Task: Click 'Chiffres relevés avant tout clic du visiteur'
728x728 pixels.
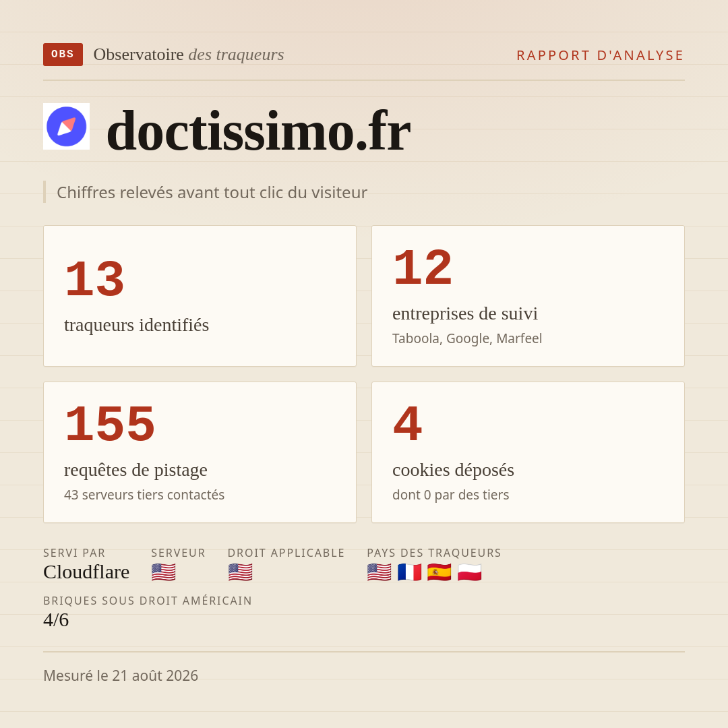Action: coord(212,192)
